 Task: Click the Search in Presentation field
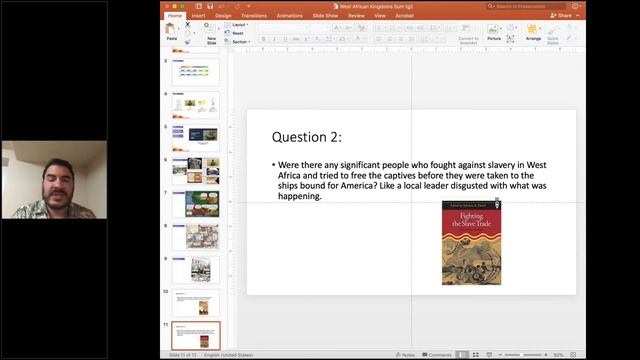click(526, 6)
